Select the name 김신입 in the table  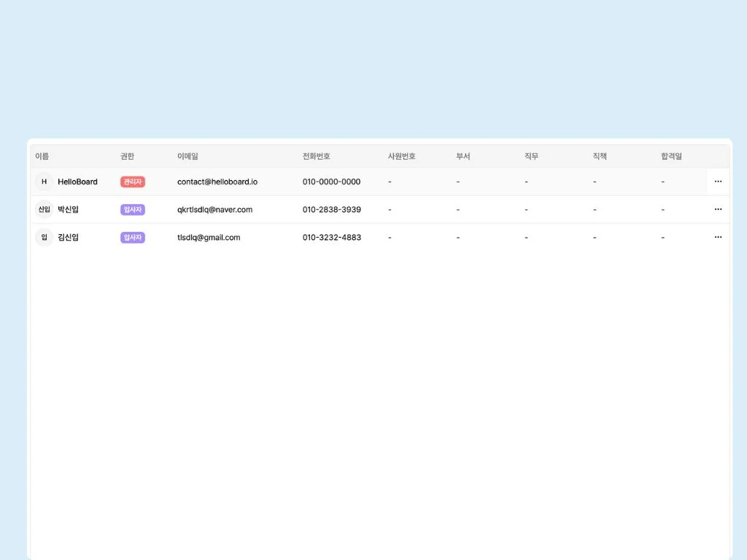pyautogui.click(x=68, y=237)
